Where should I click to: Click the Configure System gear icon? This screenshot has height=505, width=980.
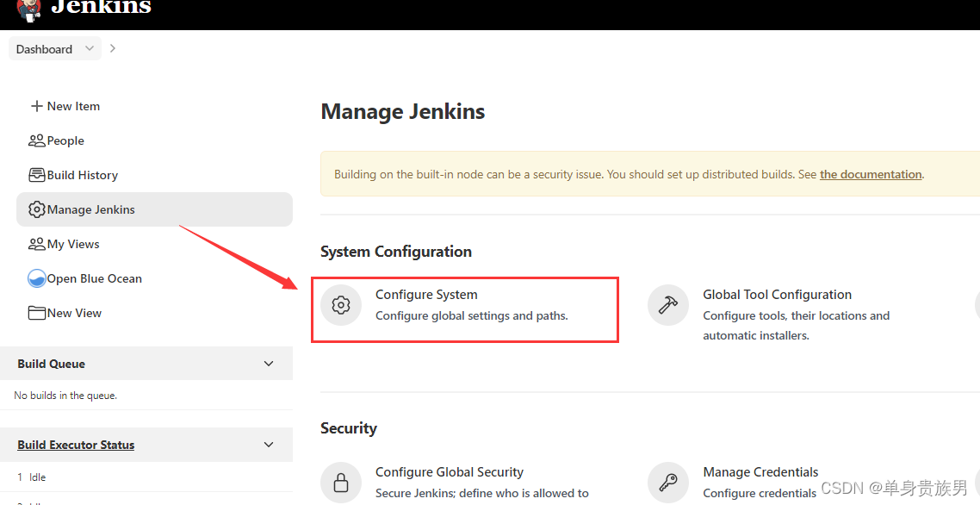[x=341, y=305]
